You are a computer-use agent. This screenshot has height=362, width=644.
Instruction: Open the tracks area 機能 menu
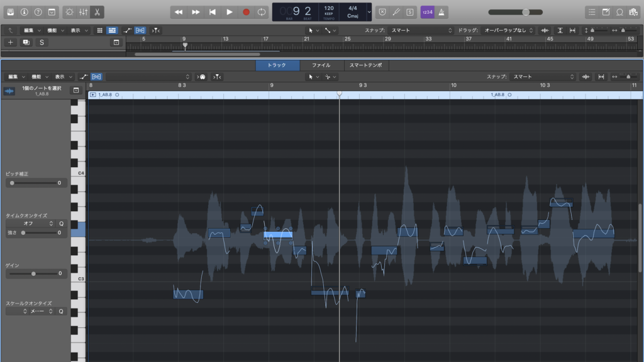55,30
